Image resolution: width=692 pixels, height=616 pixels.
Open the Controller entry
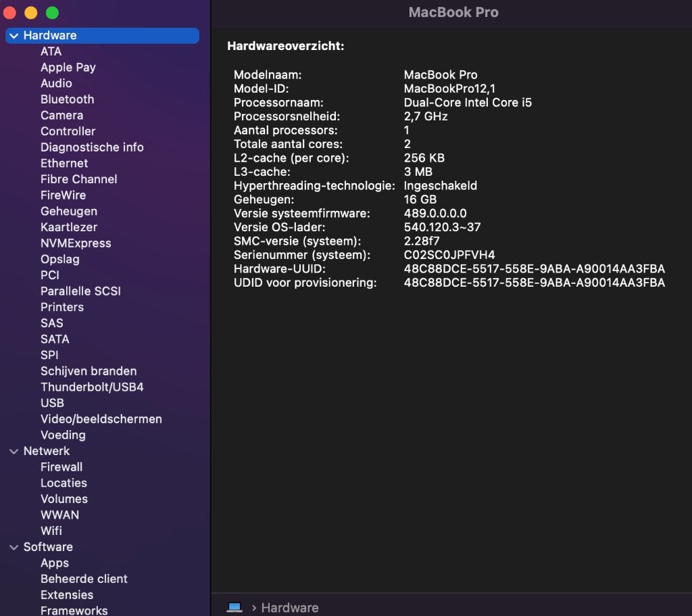coord(68,131)
